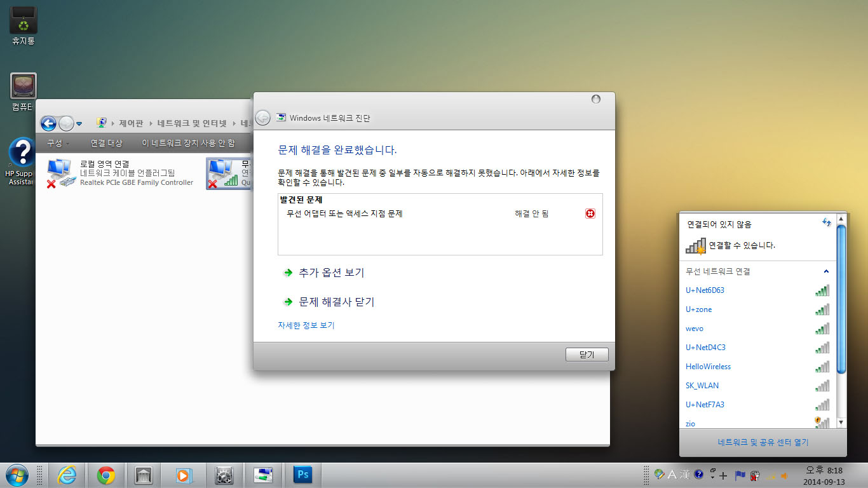Open the 자세한 정보 보기 link

point(306,325)
